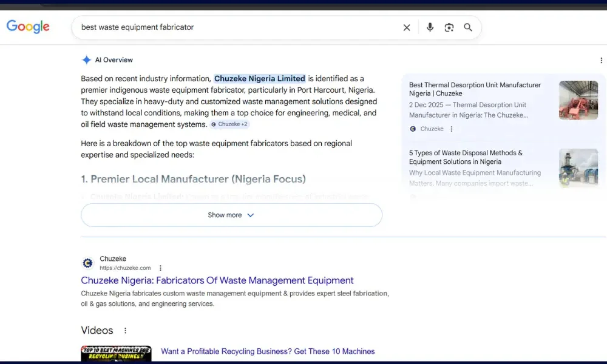The image size is (607, 364).
Task: Submit search with the magnifying glass icon
Action: pyautogui.click(x=467, y=27)
